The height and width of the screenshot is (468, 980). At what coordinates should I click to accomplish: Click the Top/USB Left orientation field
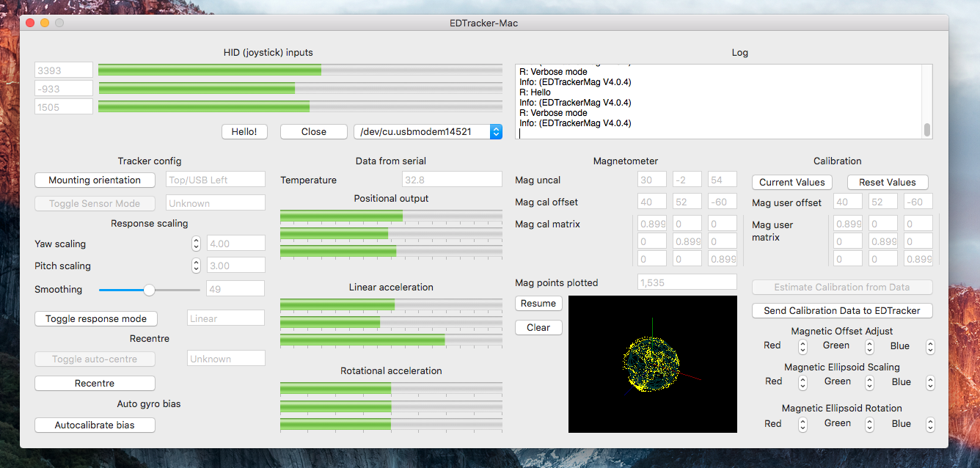click(216, 180)
